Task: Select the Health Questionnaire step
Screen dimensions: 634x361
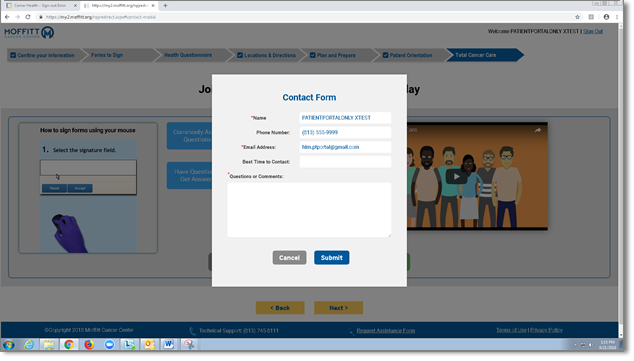Action: pyautogui.click(x=188, y=55)
